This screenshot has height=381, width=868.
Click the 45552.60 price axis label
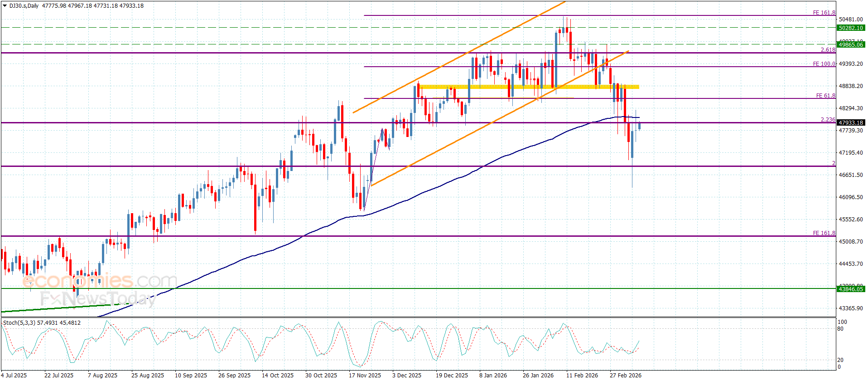(851, 220)
